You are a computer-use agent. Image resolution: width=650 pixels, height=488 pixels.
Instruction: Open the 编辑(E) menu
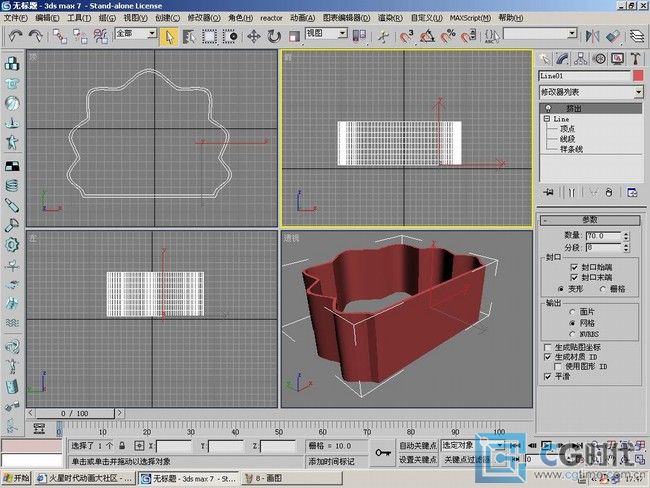47,18
